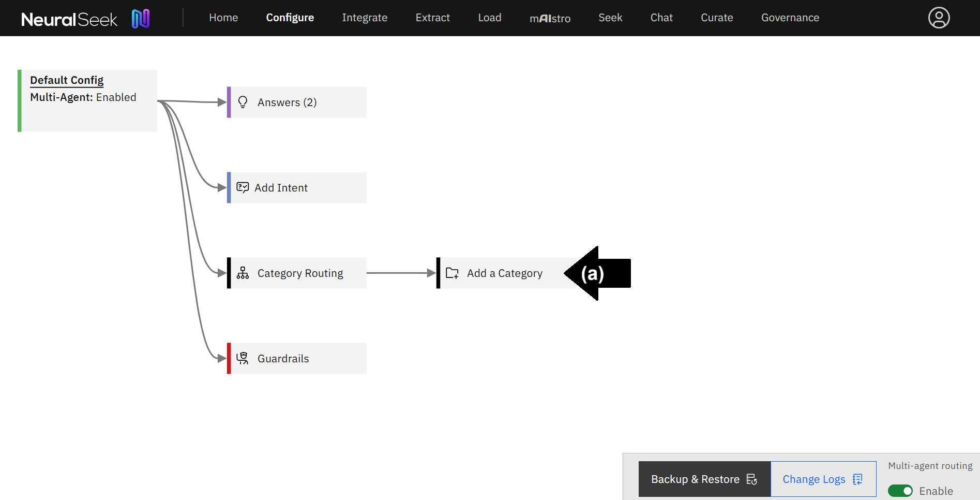Click the Answers (2) node
980x500 pixels.
tap(287, 102)
